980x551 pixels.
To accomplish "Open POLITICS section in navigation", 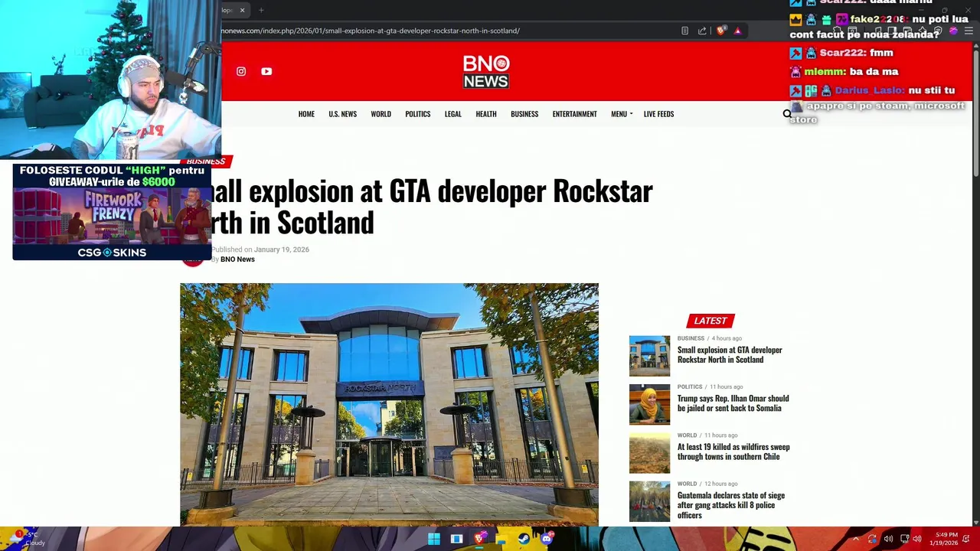I will 417,114.
